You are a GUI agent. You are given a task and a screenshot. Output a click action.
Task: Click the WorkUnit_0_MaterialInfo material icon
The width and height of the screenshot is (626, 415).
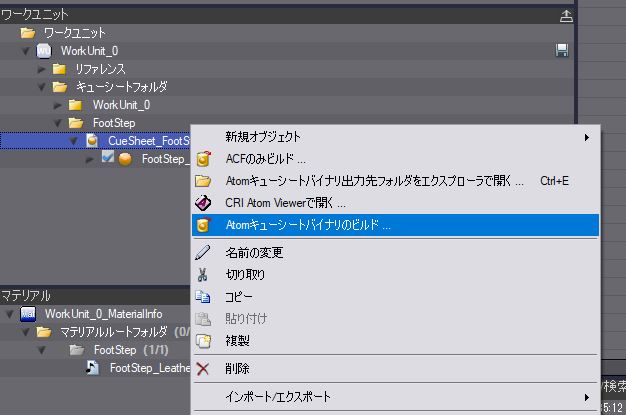(x=28, y=314)
